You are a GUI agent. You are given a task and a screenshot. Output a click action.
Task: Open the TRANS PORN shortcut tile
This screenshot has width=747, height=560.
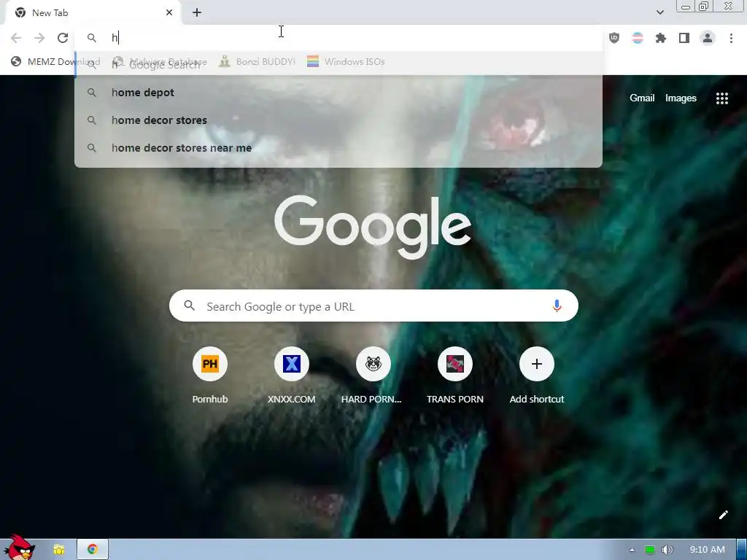(x=455, y=375)
